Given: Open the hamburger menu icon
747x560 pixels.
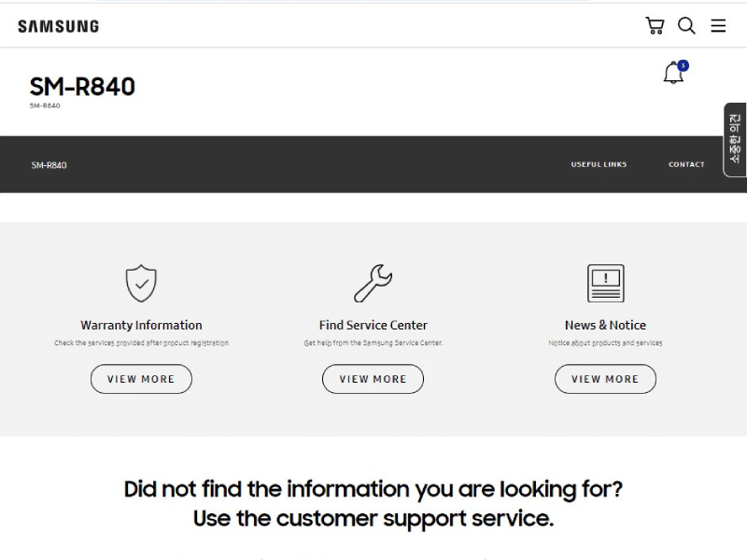Looking at the screenshot, I should click(x=718, y=26).
